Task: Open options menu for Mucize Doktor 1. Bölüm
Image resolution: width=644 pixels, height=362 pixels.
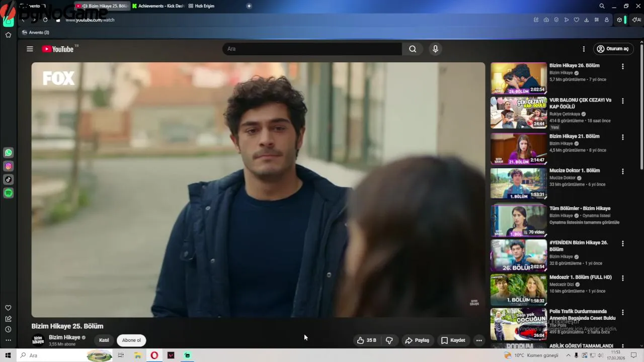Action: (622, 171)
